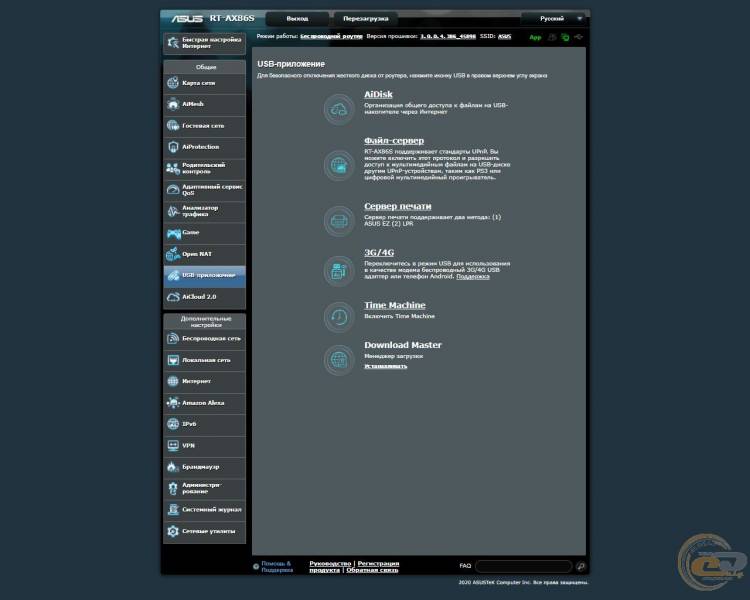The image size is (750, 600).
Task: Click the Помощь & Поддержка link
Action: [277, 567]
